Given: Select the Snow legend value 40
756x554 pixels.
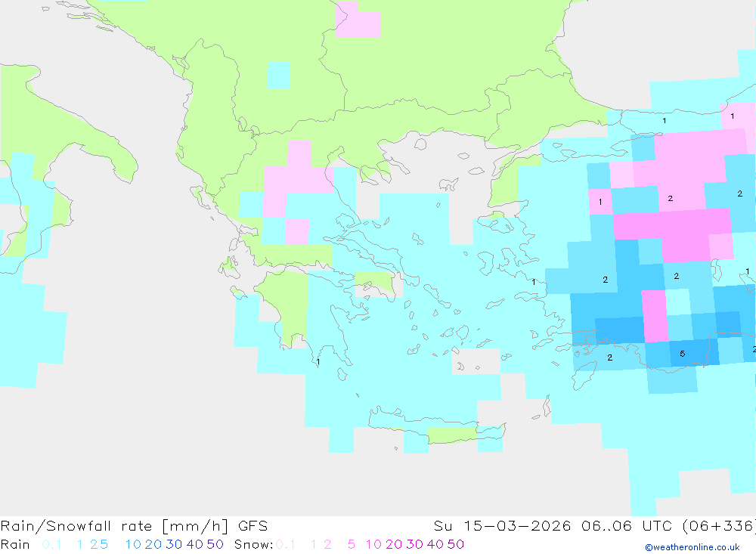Looking at the screenshot, I should point(435,544).
